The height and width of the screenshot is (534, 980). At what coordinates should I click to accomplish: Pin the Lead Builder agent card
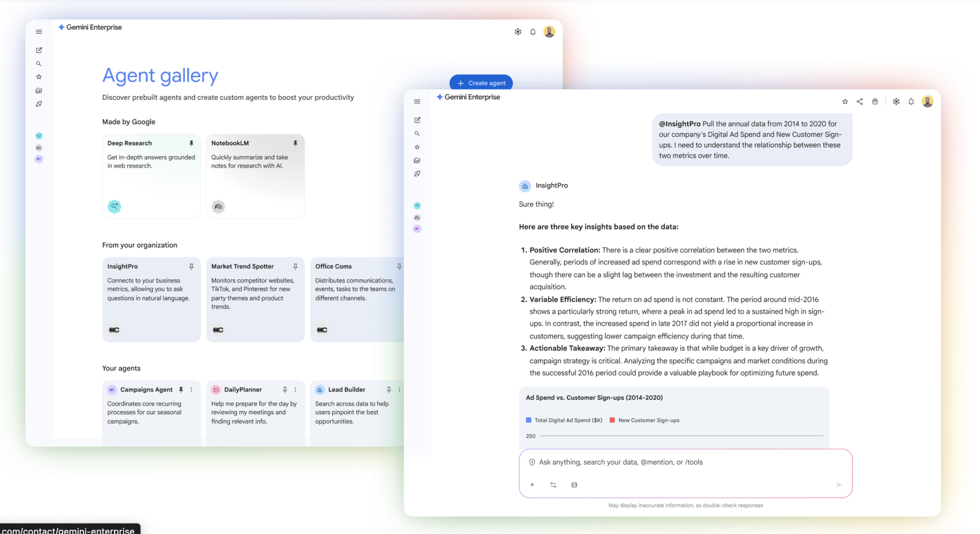[x=388, y=390]
